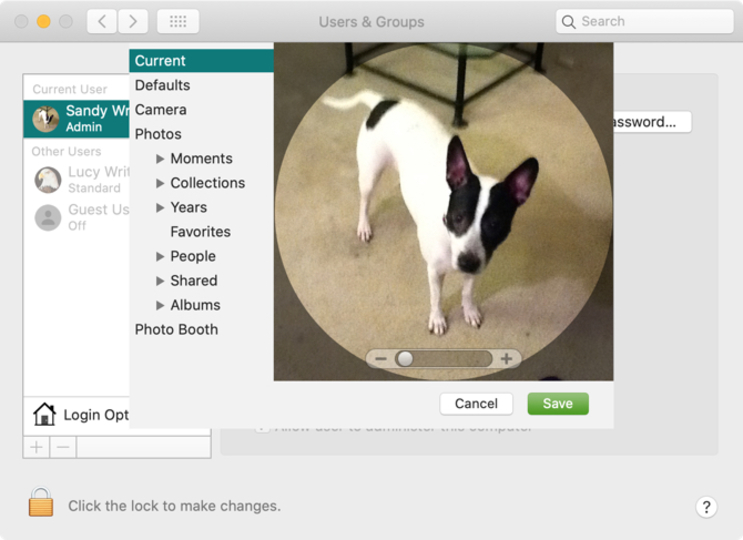Go forward with the right arrow button

pyautogui.click(x=133, y=21)
